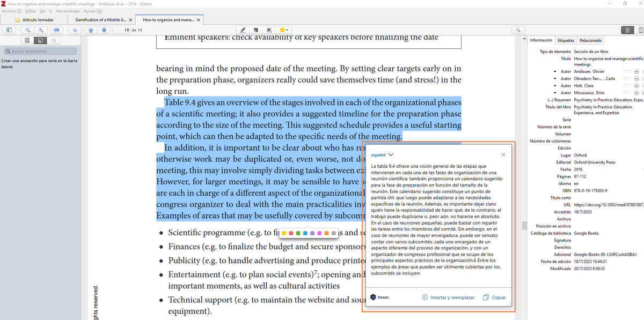Select the highlight text tool

coord(243,30)
